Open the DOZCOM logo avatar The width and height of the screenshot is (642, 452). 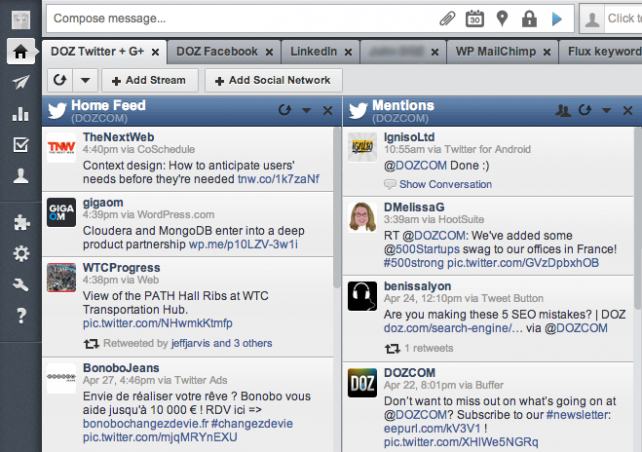362,383
